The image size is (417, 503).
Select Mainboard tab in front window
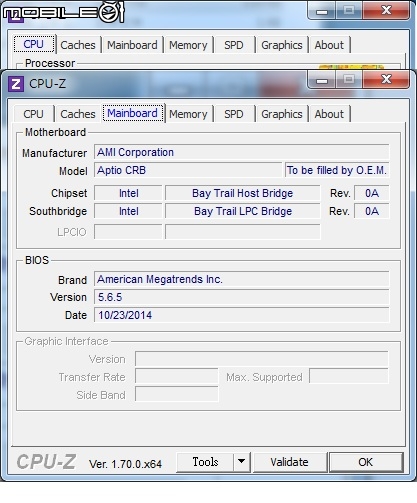133,113
